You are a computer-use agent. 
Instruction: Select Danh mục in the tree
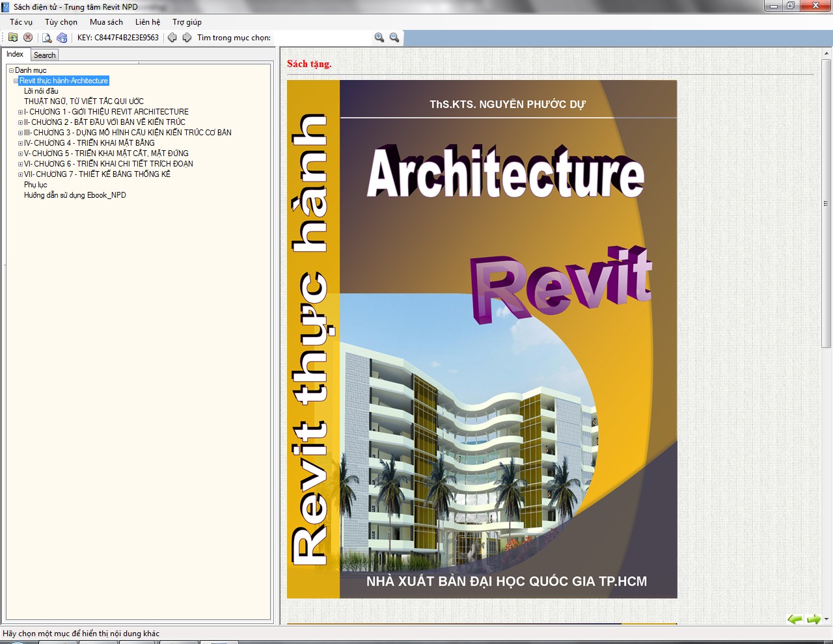click(31, 70)
